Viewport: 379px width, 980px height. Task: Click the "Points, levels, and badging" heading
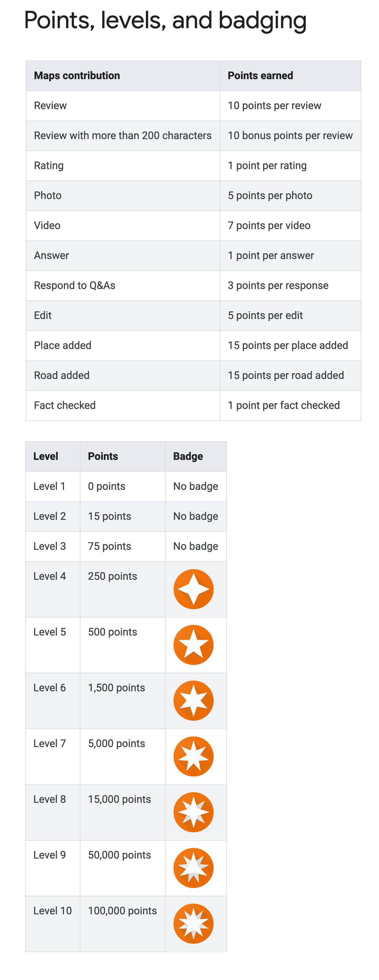tap(165, 21)
